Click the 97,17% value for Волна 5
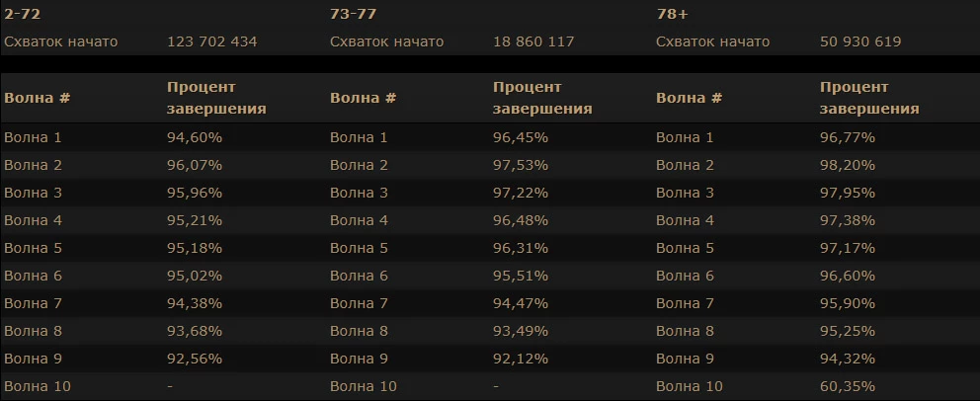The image size is (980, 401). [848, 248]
